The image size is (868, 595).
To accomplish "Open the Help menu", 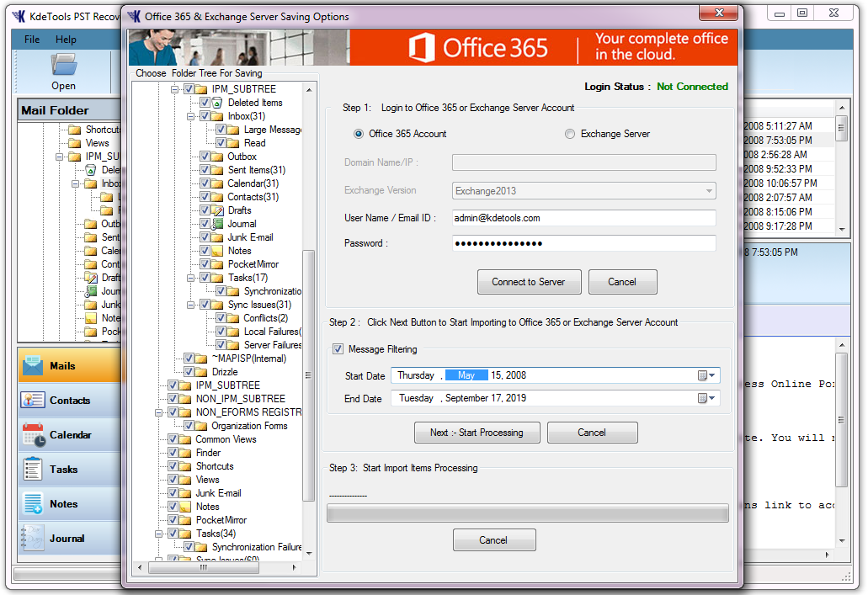I will (x=66, y=40).
